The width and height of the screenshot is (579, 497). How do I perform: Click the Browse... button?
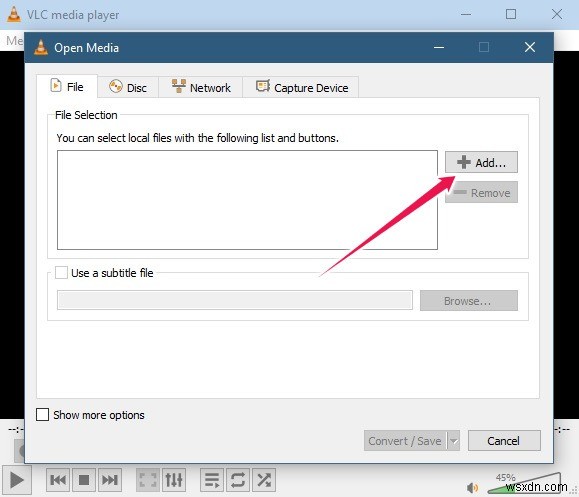469,301
